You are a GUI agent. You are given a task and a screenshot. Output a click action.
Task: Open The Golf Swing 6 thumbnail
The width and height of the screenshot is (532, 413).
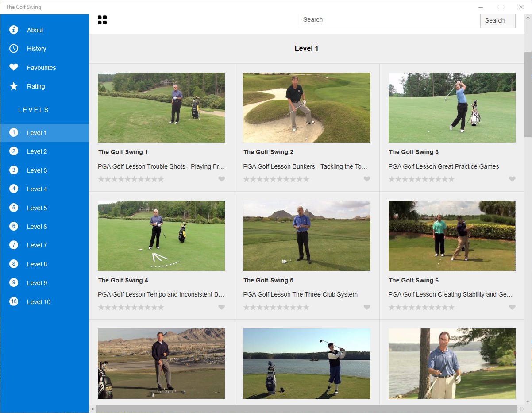[452, 235]
